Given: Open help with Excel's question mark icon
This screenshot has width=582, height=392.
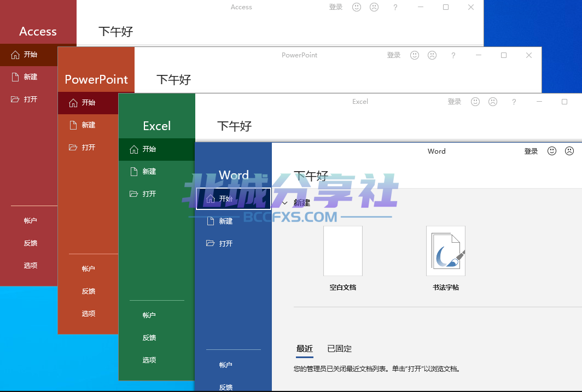Looking at the screenshot, I should (514, 102).
